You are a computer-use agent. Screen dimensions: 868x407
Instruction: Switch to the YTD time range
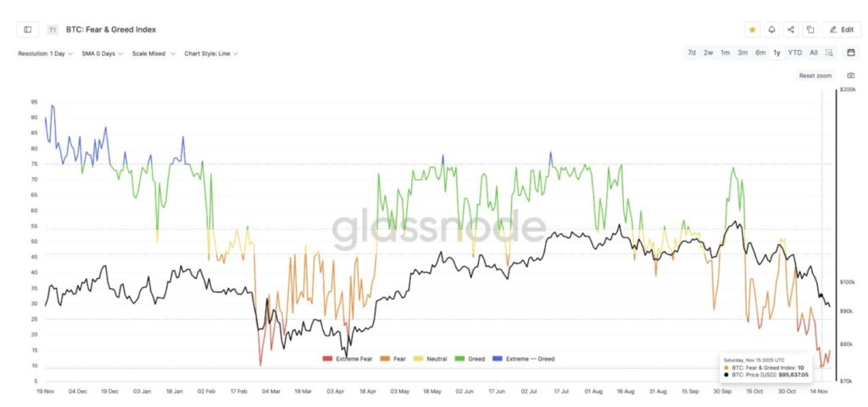click(794, 53)
